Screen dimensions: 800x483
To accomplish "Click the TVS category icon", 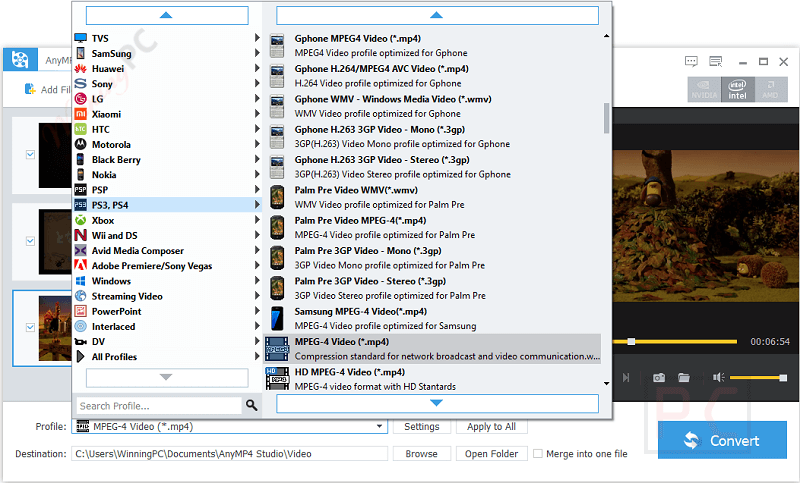I will pyautogui.click(x=81, y=38).
